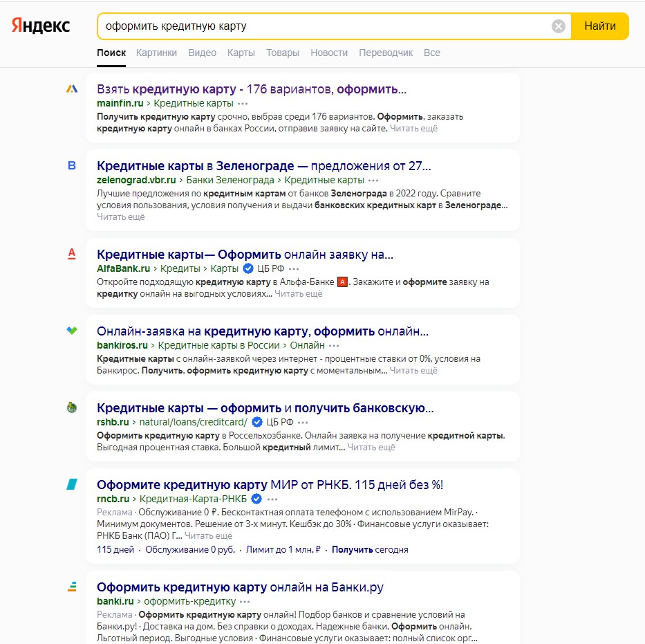Image resolution: width=645 pixels, height=644 pixels.
Task: Click the mainfin.ru result favicon
Action: [x=72, y=89]
